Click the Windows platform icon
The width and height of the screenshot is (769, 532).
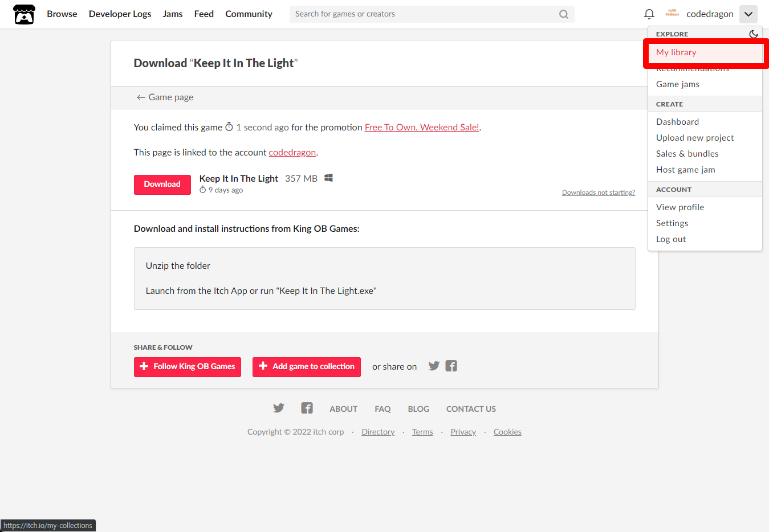328,178
